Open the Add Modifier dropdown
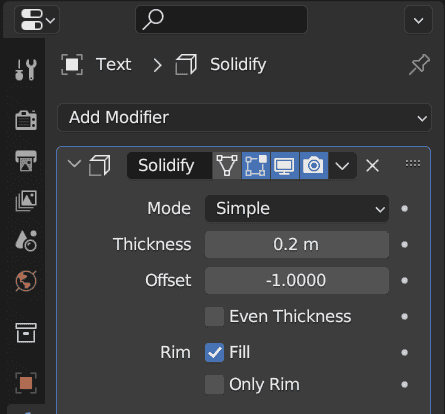This screenshot has height=414, width=445. 244,118
